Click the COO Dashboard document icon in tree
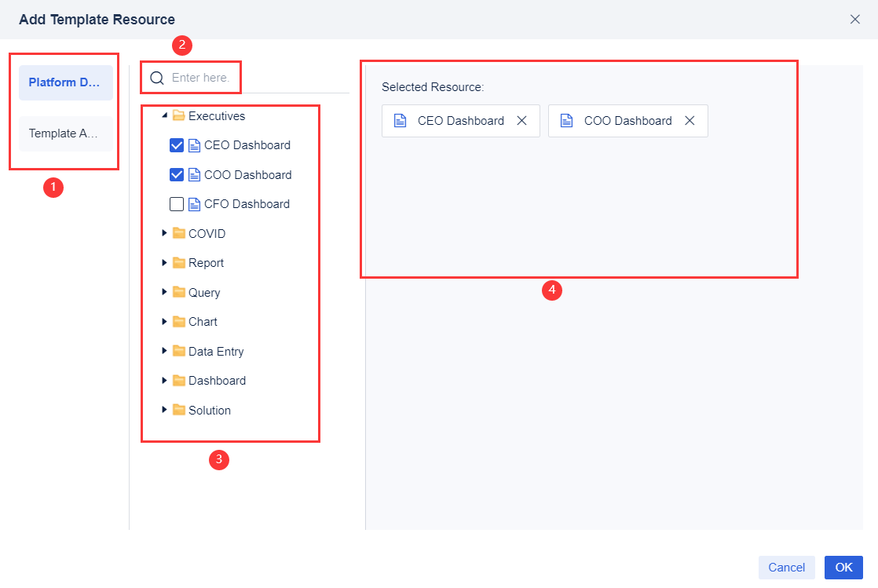The height and width of the screenshot is (588, 878). tap(195, 174)
